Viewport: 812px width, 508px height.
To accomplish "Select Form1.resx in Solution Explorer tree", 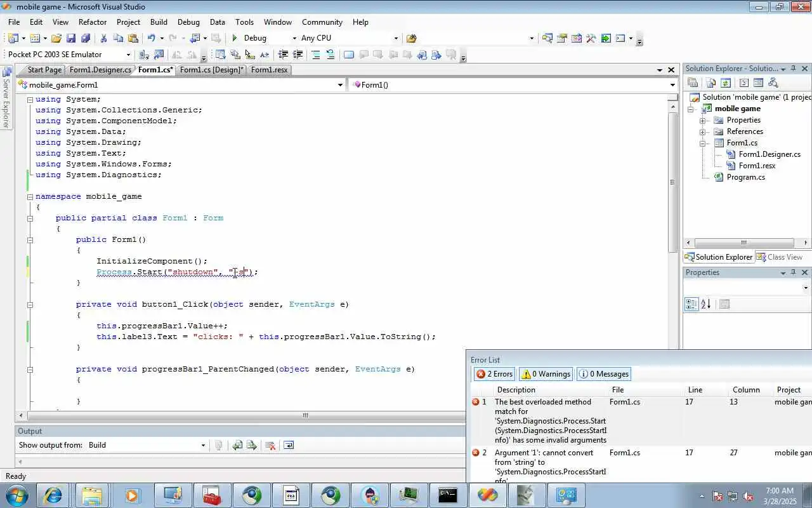I will click(x=757, y=166).
